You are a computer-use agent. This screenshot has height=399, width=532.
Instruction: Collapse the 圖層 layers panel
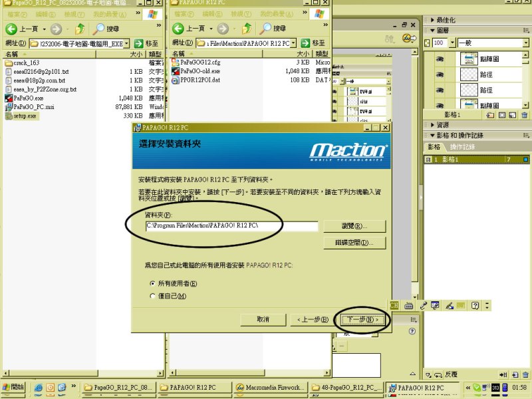tap(433, 31)
